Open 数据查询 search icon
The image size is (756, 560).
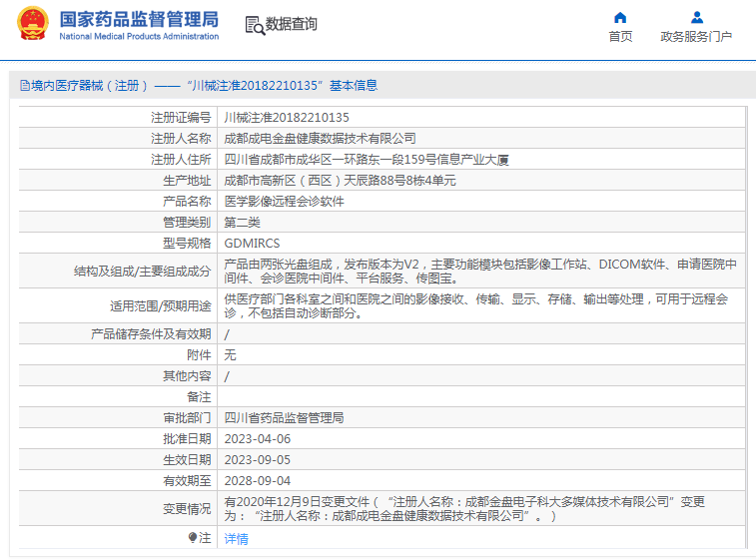(x=255, y=26)
